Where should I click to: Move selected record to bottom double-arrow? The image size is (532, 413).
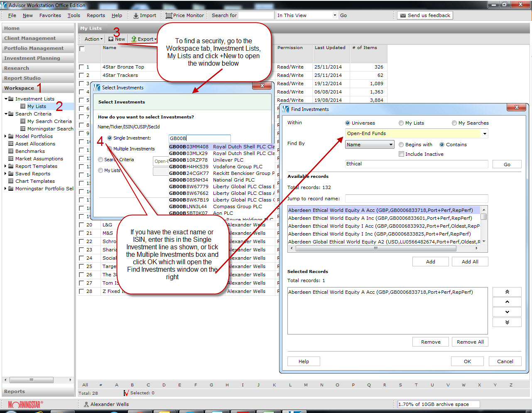pos(507,322)
